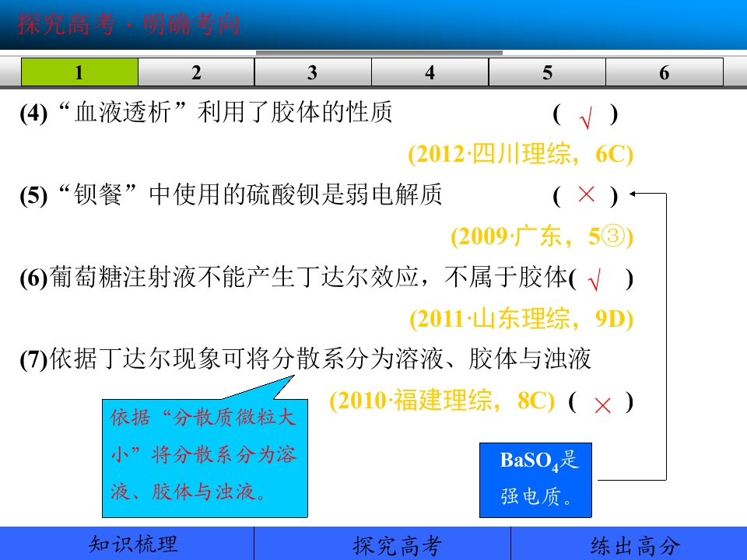Jump to numbered tab 5

547,72
